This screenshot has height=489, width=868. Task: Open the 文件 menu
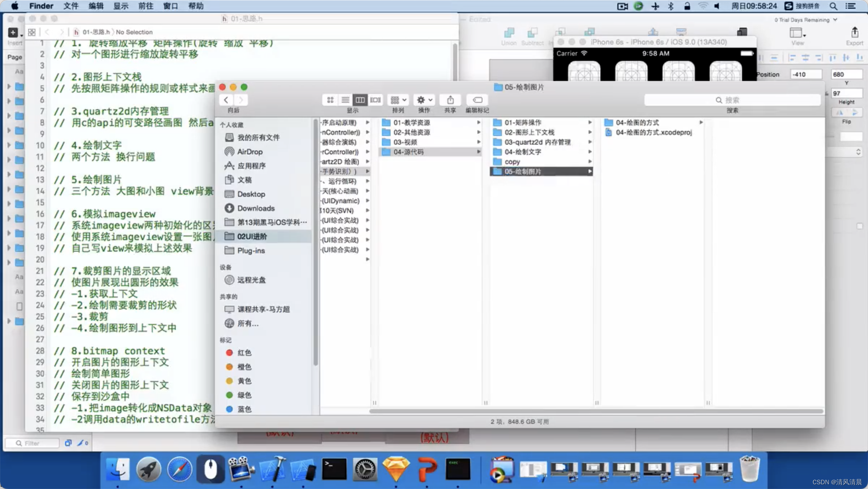(71, 6)
